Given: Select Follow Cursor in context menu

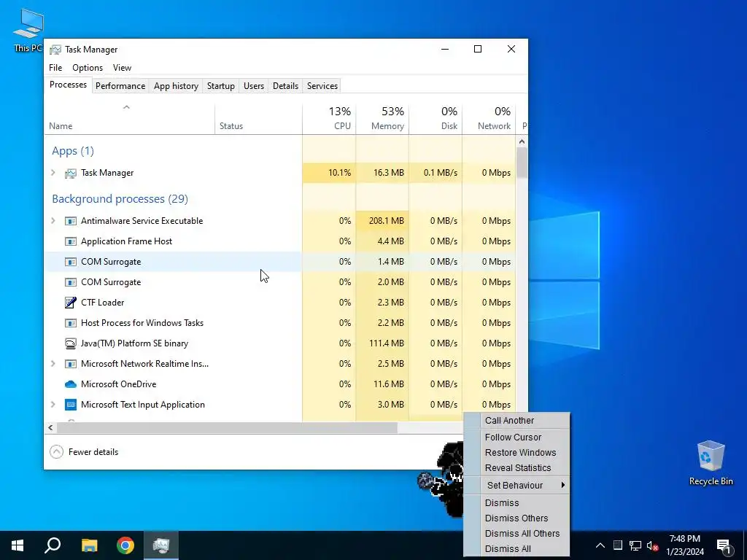Looking at the screenshot, I should point(517,437).
